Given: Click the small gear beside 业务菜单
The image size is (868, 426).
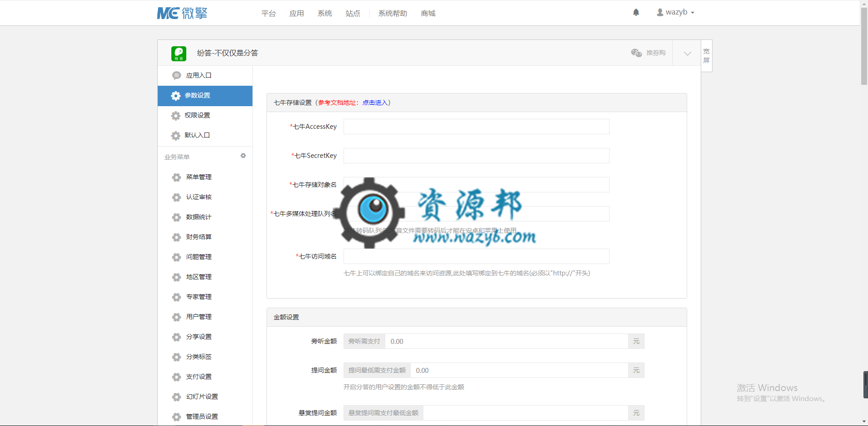Looking at the screenshot, I should [x=243, y=156].
